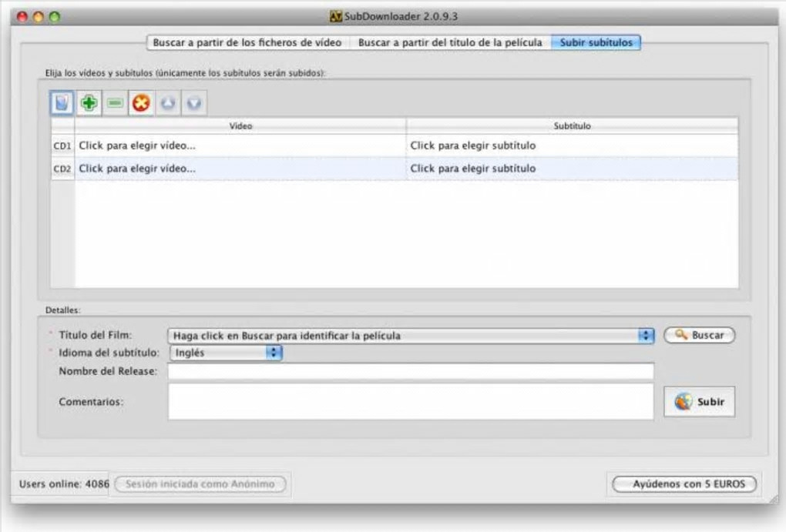Open the 'Idioma del subtítulo' Inglés dropdown
This screenshot has width=786, height=532.
(x=226, y=353)
